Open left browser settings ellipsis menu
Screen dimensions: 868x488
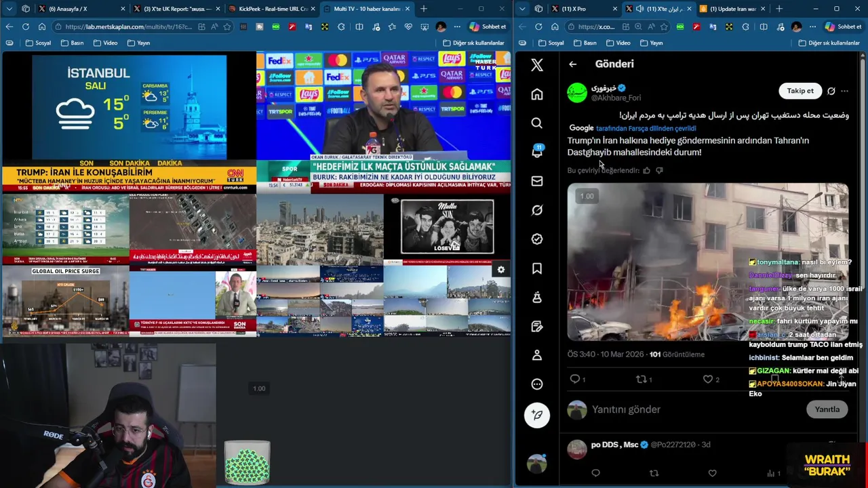coord(457,26)
